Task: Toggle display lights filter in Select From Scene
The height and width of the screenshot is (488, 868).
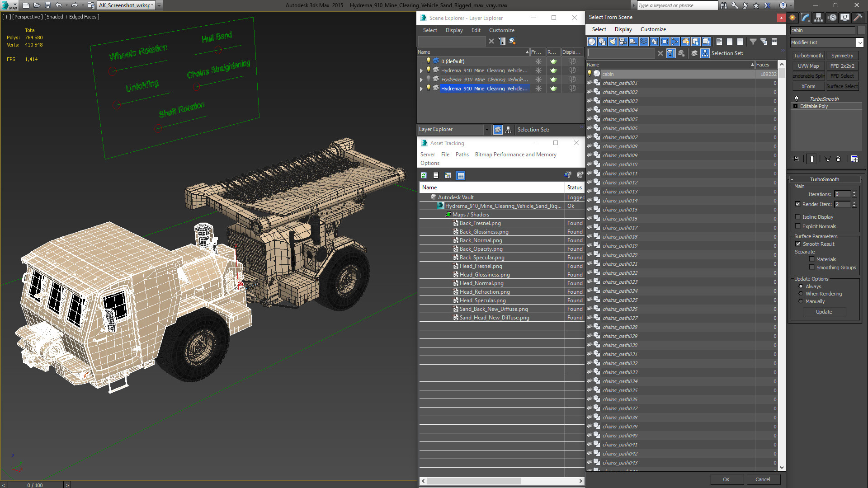Action: [x=613, y=42]
